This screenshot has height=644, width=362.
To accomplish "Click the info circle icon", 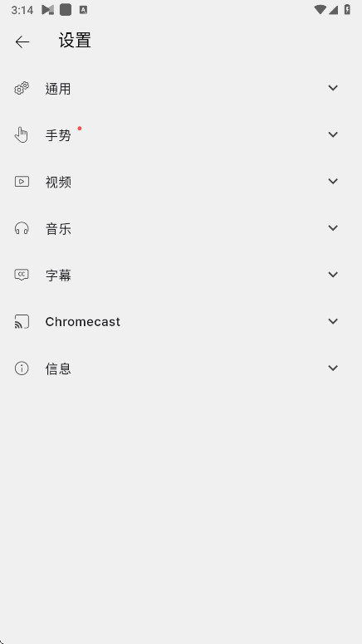I will 22,368.
